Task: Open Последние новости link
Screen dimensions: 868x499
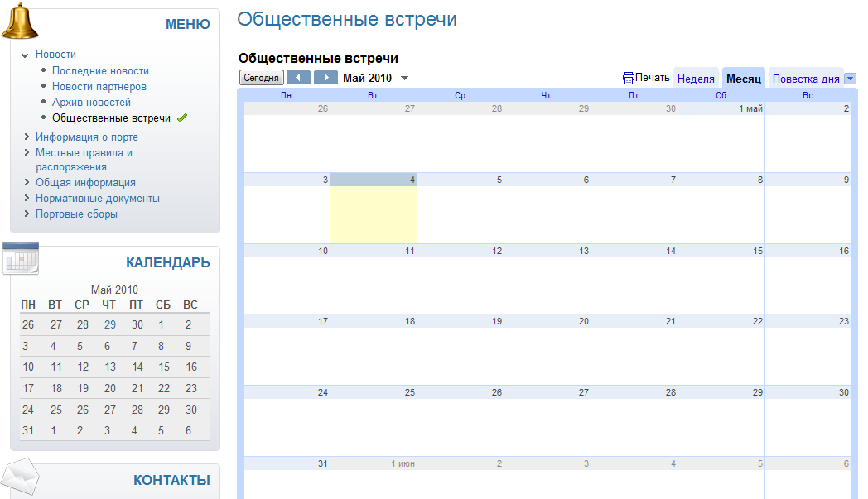Action: pos(100,71)
